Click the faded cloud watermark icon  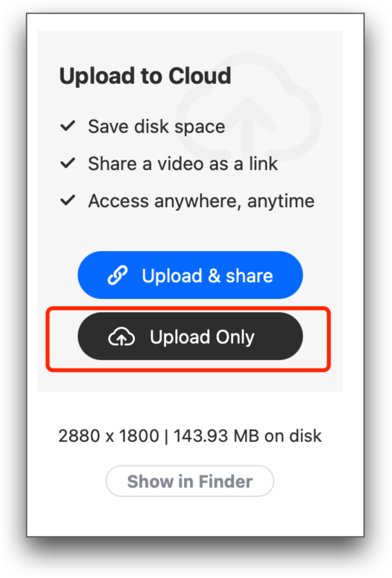tap(248, 106)
